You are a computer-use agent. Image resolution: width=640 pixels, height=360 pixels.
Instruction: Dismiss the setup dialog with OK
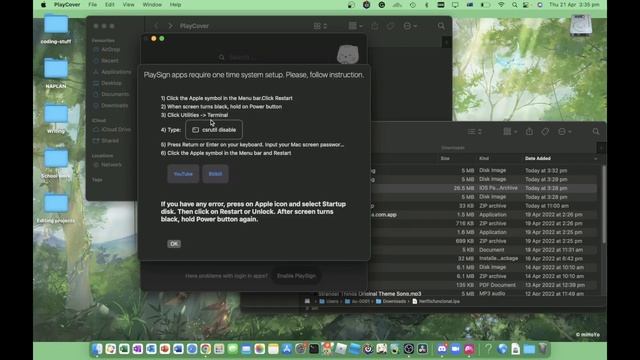[x=174, y=244]
